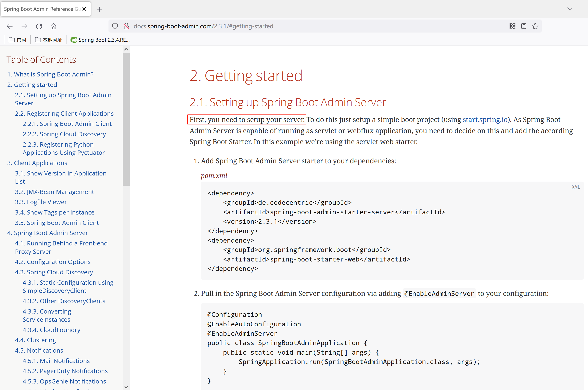
Task: Click the insecure connection lock icon
Action: pyautogui.click(x=127, y=26)
